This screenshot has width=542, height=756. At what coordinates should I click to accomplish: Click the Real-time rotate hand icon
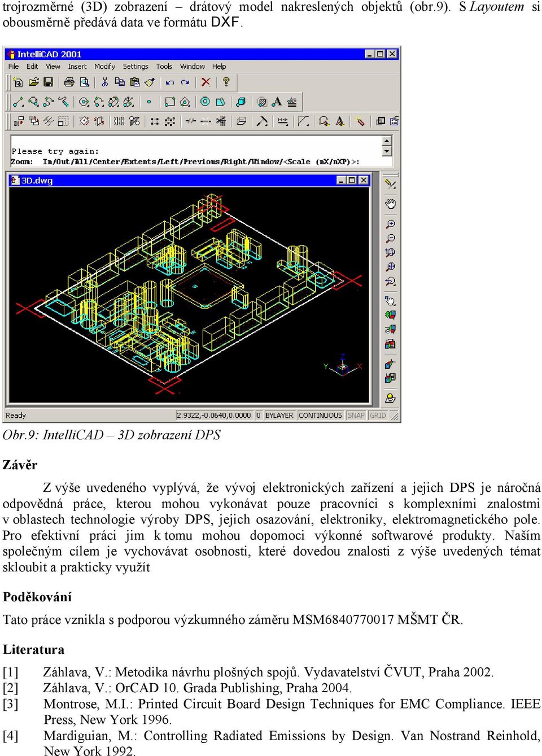click(390, 301)
